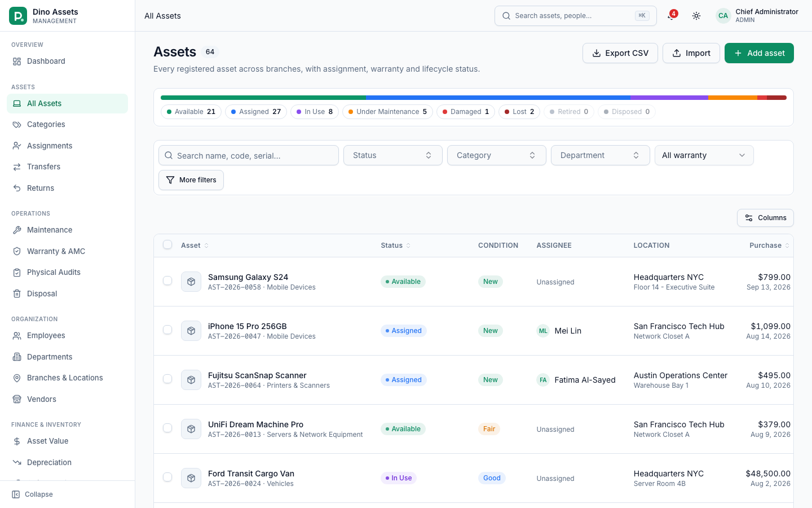Image resolution: width=812 pixels, height=508 pixels.
Task: Navigate to Warranty & AMC
Action: pos(68,251)
